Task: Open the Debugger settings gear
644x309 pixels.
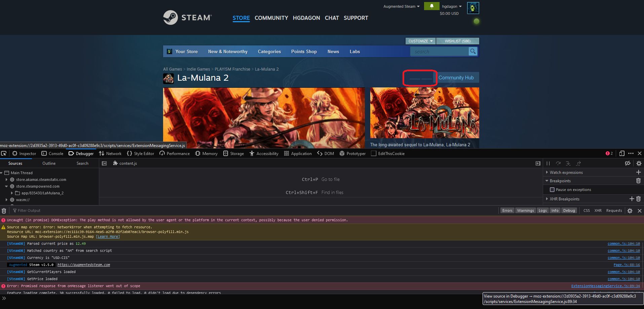Action: coord(639,163)
